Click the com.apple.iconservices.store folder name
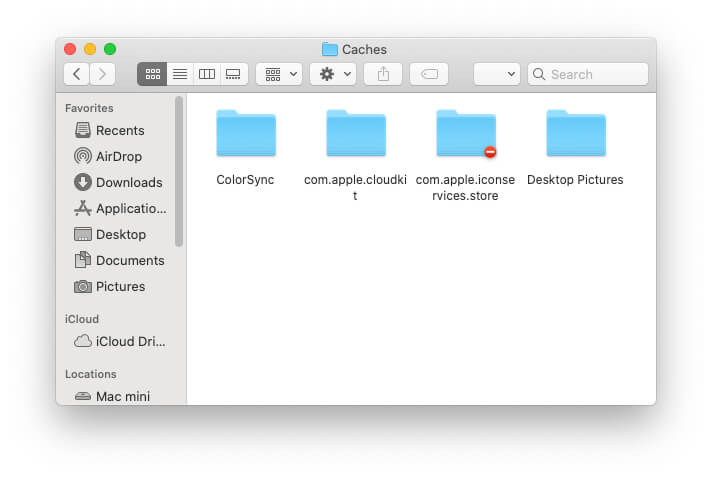Image resolution: width=712 pixels, height=479 pixels. [x=465, y=188]
